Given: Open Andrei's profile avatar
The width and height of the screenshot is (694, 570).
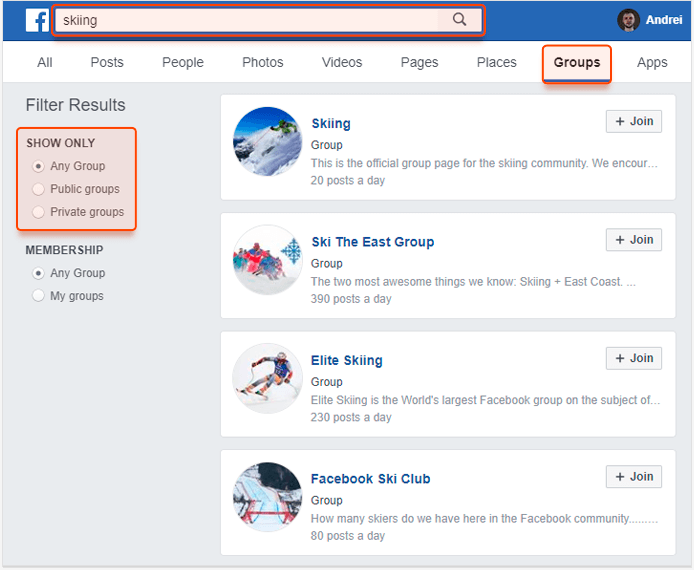Looking at the screenshot, I should pyautogui.click(x=628, y=20).
